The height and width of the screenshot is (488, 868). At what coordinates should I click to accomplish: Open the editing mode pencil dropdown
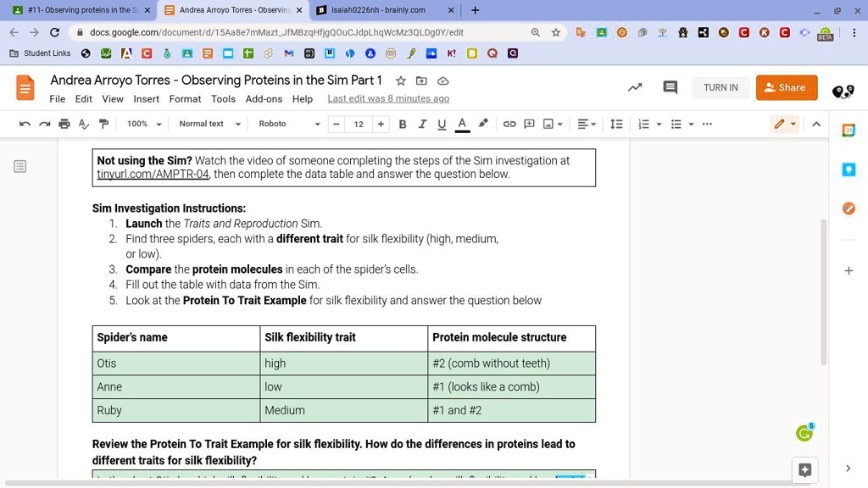(x=784, y=124)
